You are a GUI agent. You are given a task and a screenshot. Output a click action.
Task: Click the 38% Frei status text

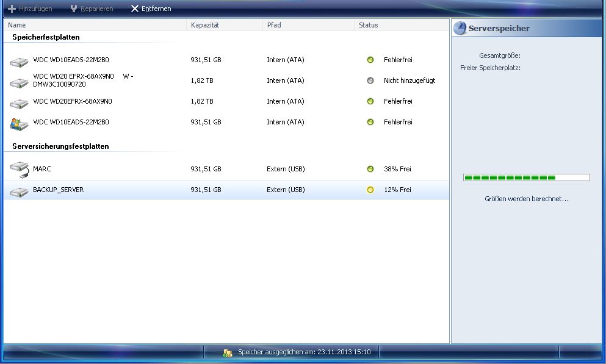397,169
